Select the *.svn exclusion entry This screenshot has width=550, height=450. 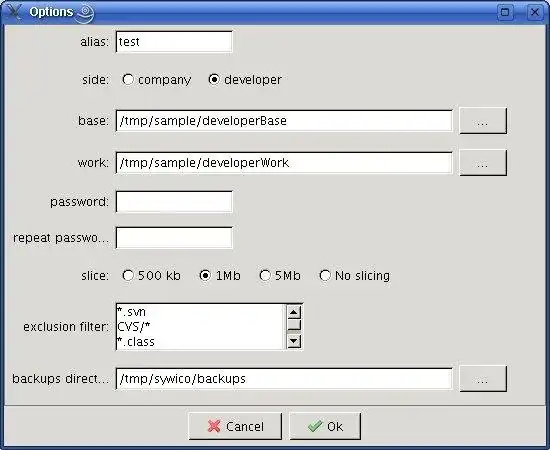[200, 312]
